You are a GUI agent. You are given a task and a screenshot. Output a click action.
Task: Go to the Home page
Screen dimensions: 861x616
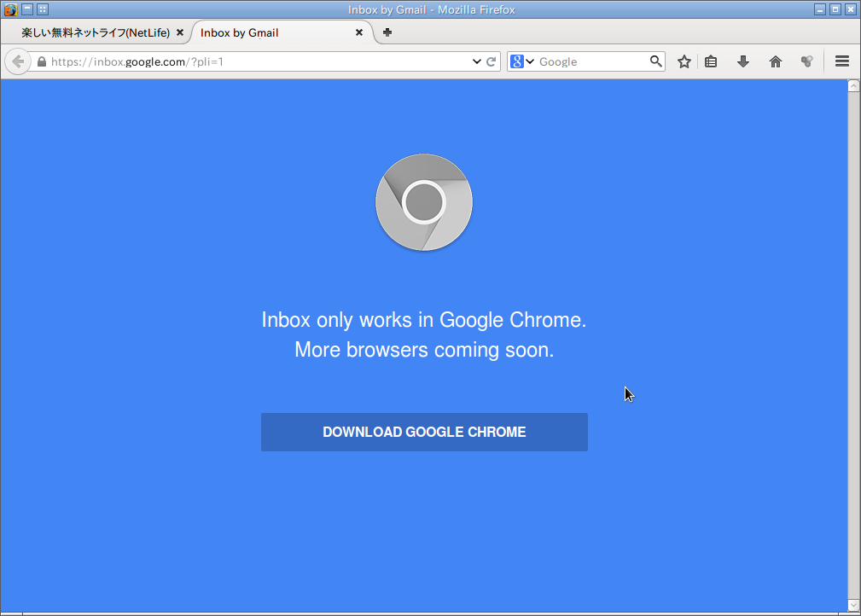(776, 61)
